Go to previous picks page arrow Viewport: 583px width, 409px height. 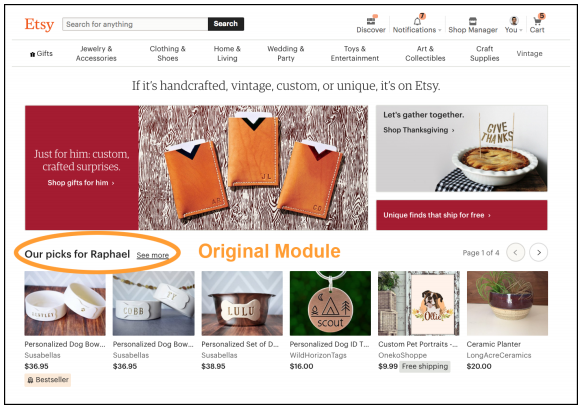(516, 252)
